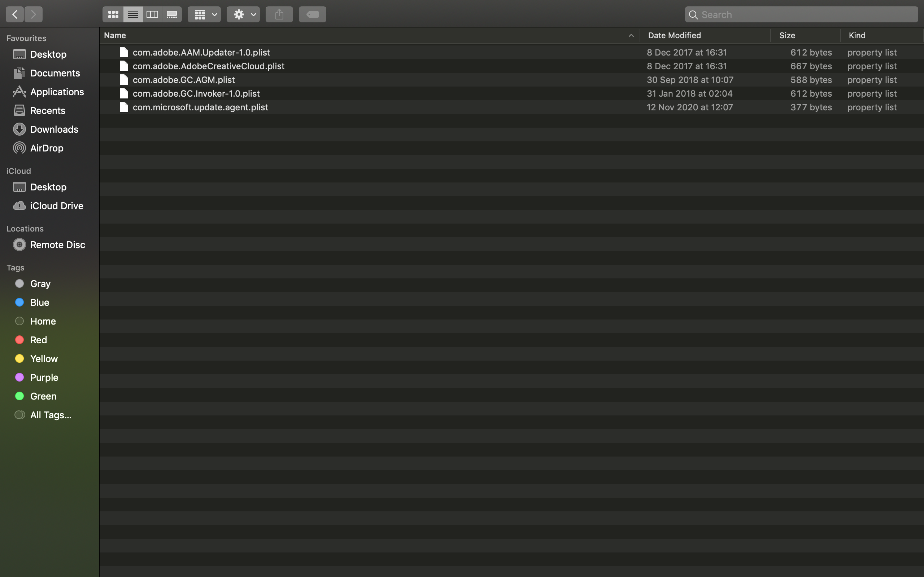Open Downloads folder in sidebar
924x577 pixels.
(54, 129)
